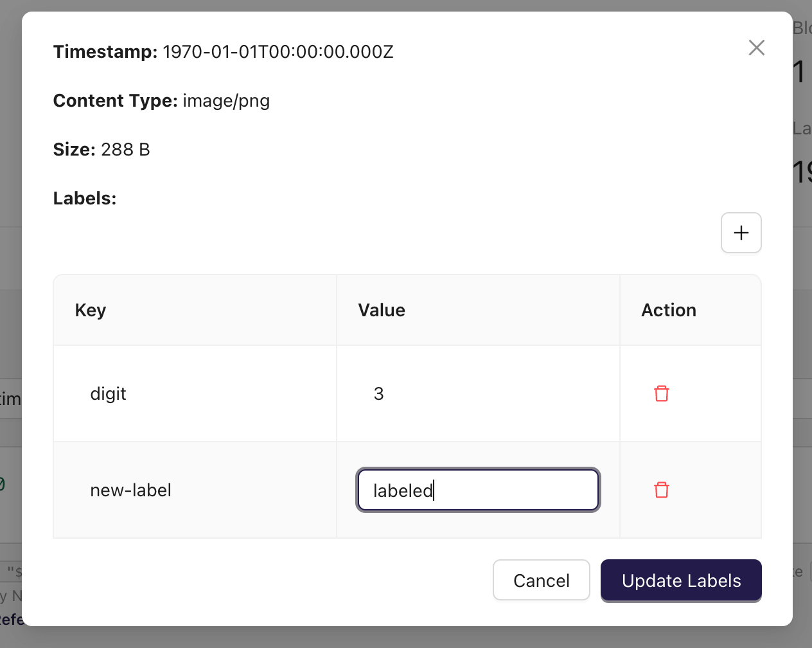Click the Update Labels button
Screen dimensions: 812x648
(680, 580)
